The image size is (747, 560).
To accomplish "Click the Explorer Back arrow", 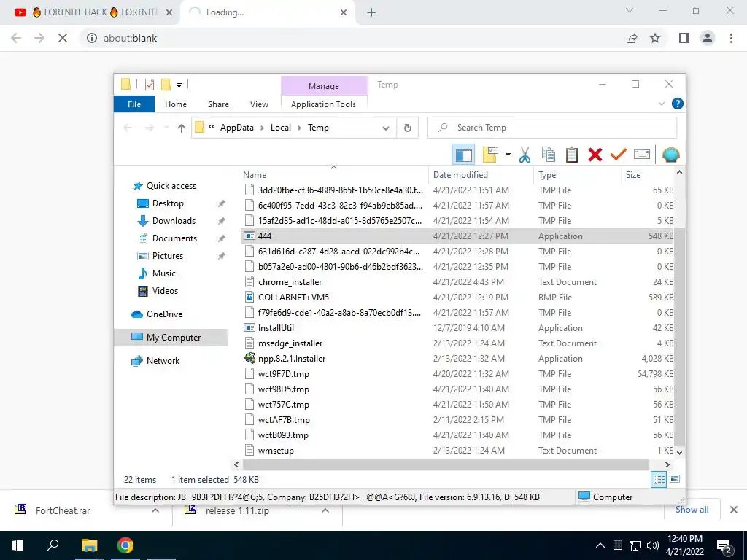I will tap(128, 128).
